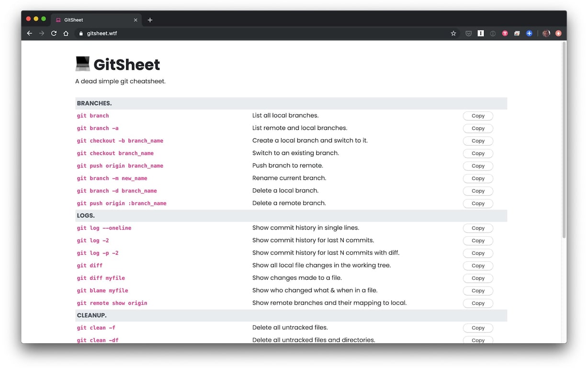The width and height of the screenshot is (588, 368).
Task: Reload the GitSheet page
Action: [x=54, y=33]
